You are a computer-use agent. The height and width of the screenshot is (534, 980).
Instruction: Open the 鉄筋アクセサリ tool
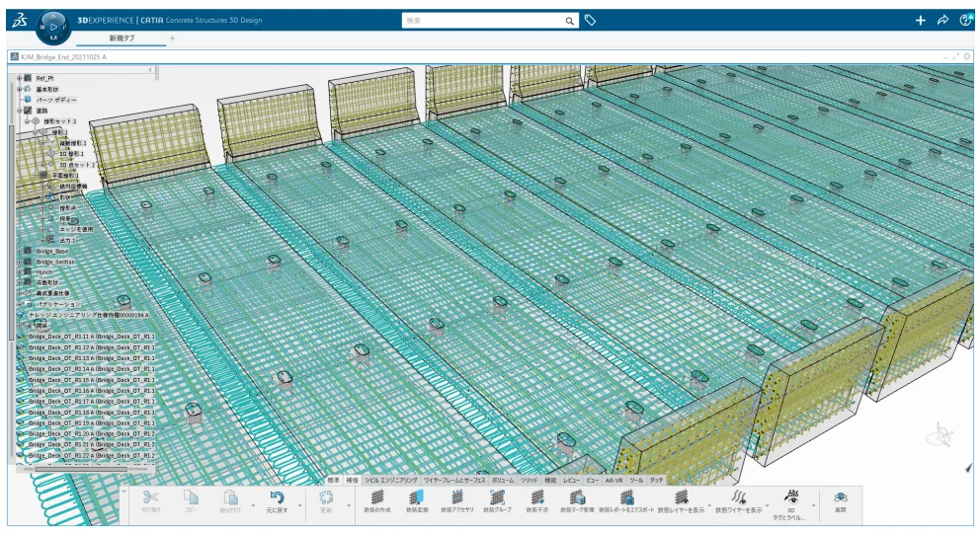click(x=456, y=501)
